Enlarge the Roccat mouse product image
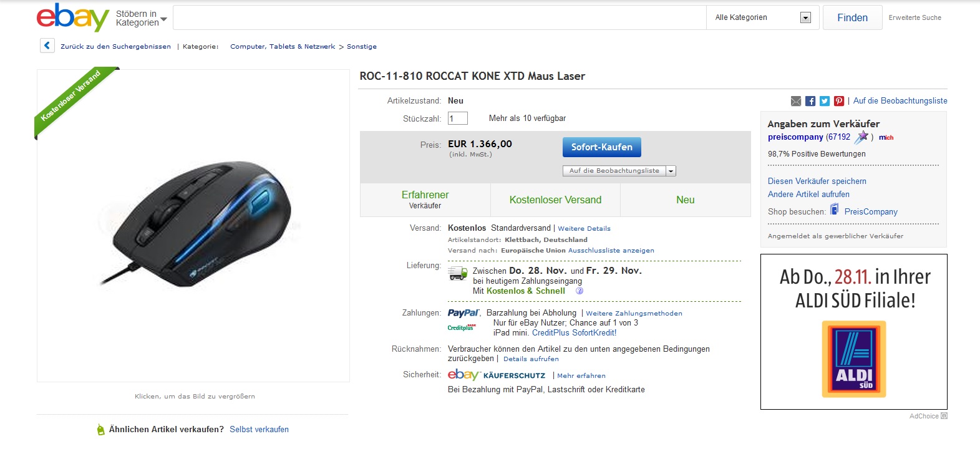 pyautogui.click(x=193, y=225)
